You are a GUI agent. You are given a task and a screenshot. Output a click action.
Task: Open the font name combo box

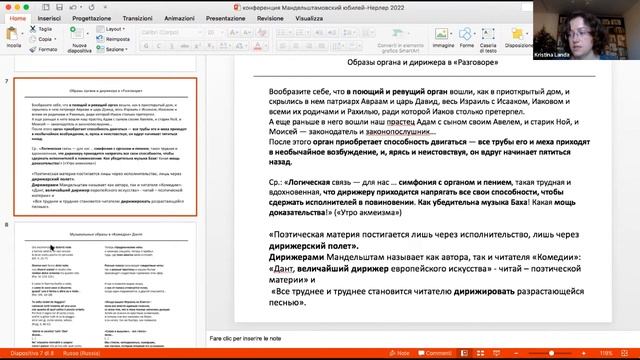tap(171, 32)
